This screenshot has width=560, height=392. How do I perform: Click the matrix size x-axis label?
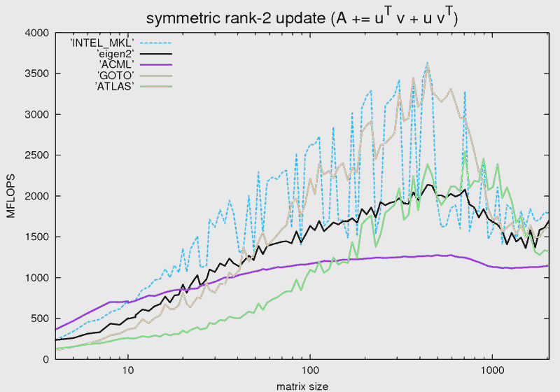coord(302,386)
